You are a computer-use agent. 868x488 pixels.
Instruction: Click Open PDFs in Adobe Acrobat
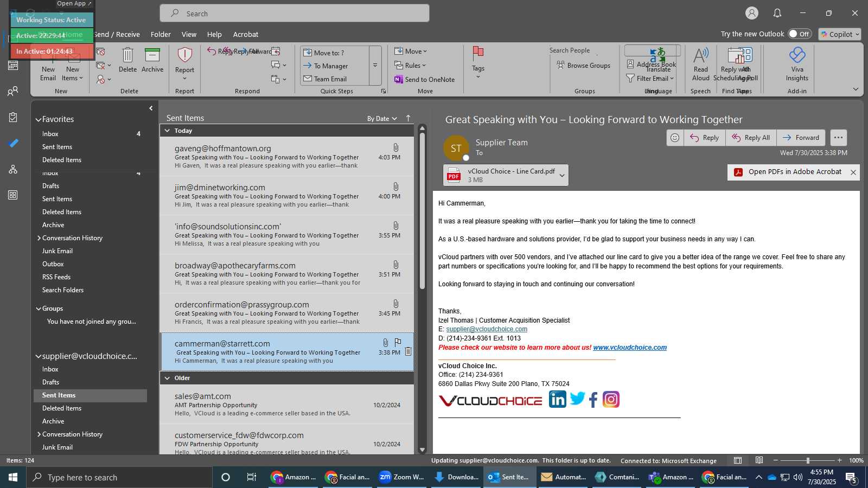tap(788, 172)
